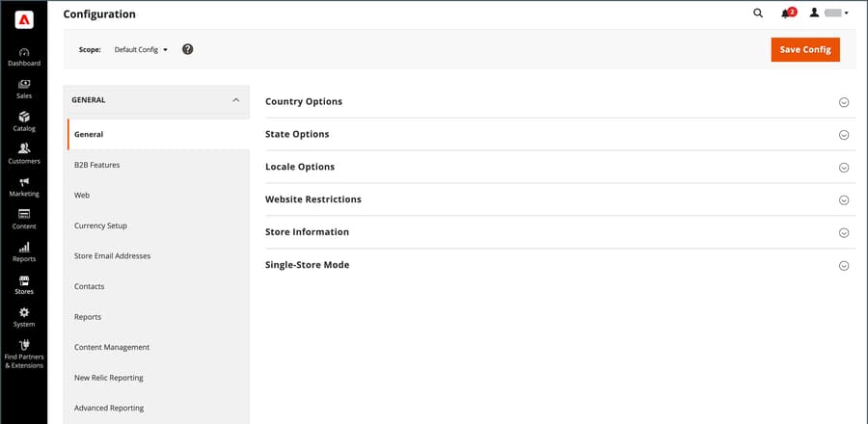Open the Dashboard sidebar icon

[x=24, y=52]
